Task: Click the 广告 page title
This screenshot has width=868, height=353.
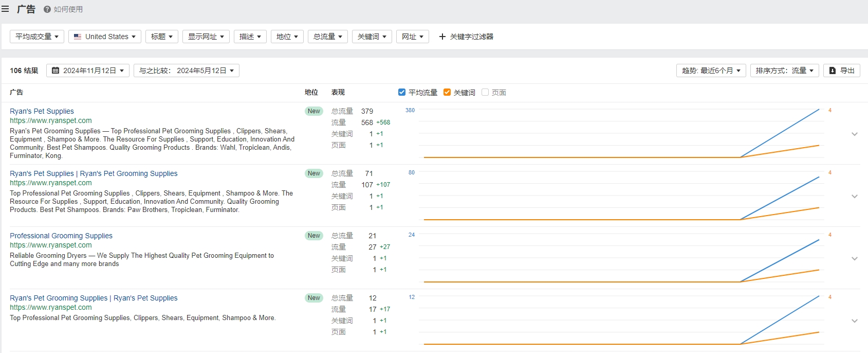Action: click(x=26, y=9)
